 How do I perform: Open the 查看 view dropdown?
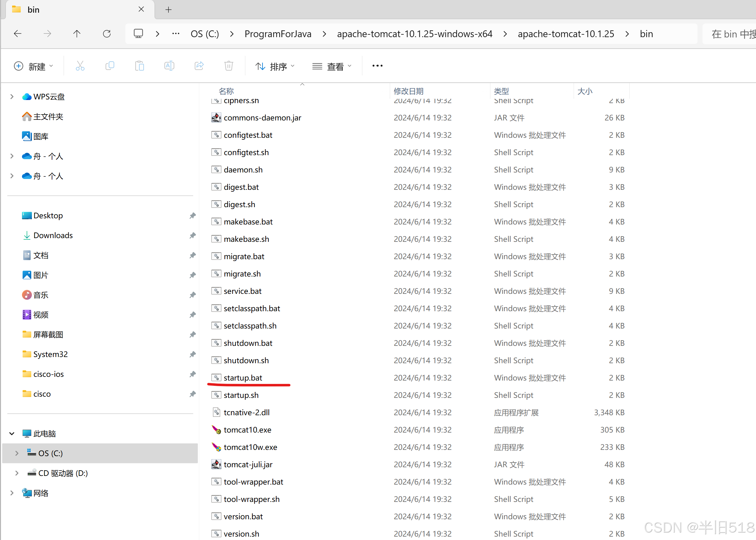[x=332, y=66]
